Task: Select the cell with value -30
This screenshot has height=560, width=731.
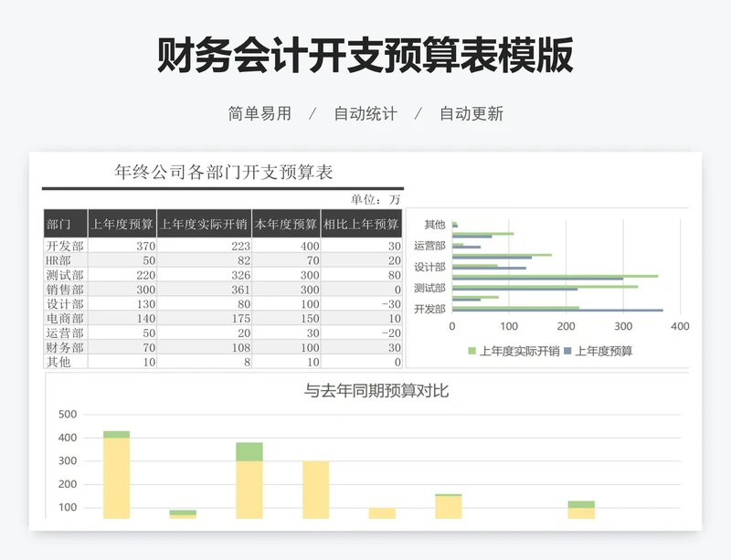Action: coord(362,303)
